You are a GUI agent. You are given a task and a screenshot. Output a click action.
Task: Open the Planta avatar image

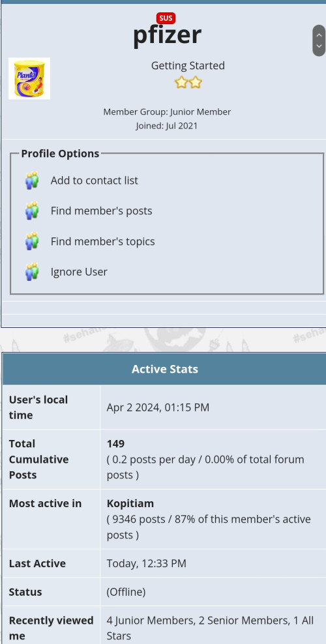click(x=29, y=78)
